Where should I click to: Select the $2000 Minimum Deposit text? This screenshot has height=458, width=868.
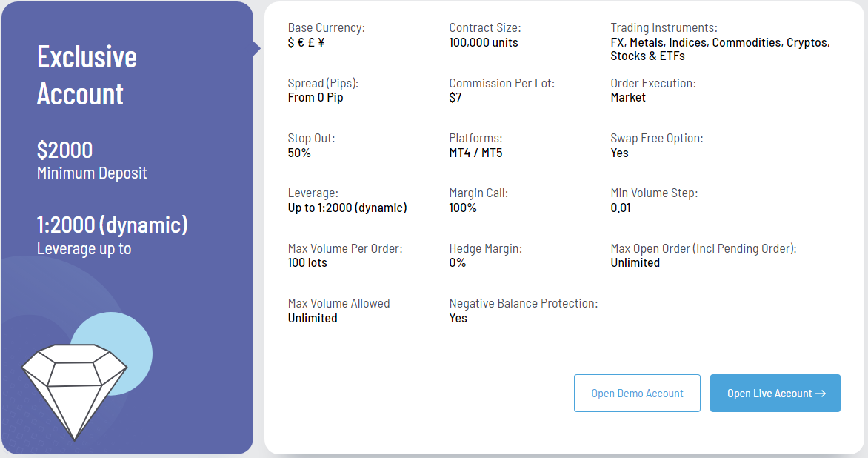tap(65, 150)
